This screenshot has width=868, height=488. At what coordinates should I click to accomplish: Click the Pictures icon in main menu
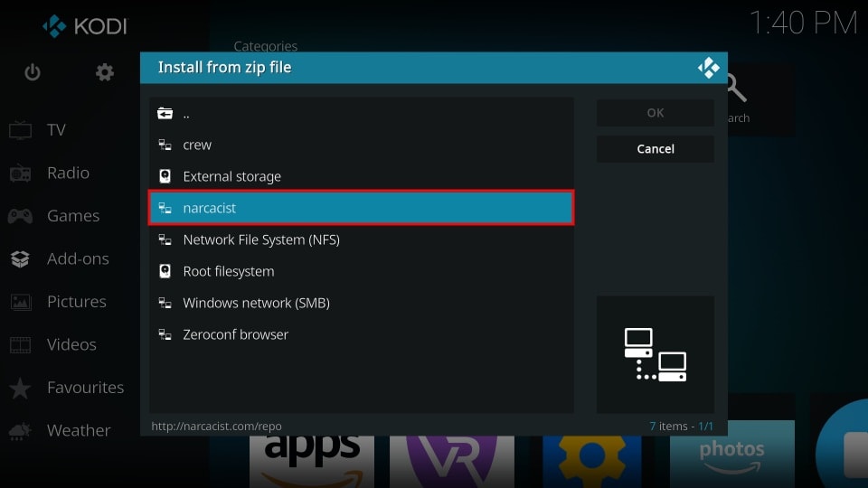tap(21, 302)
